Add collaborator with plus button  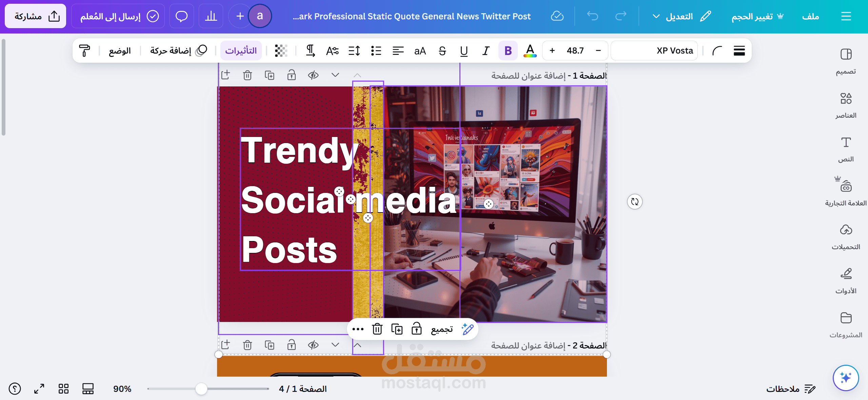240,16
